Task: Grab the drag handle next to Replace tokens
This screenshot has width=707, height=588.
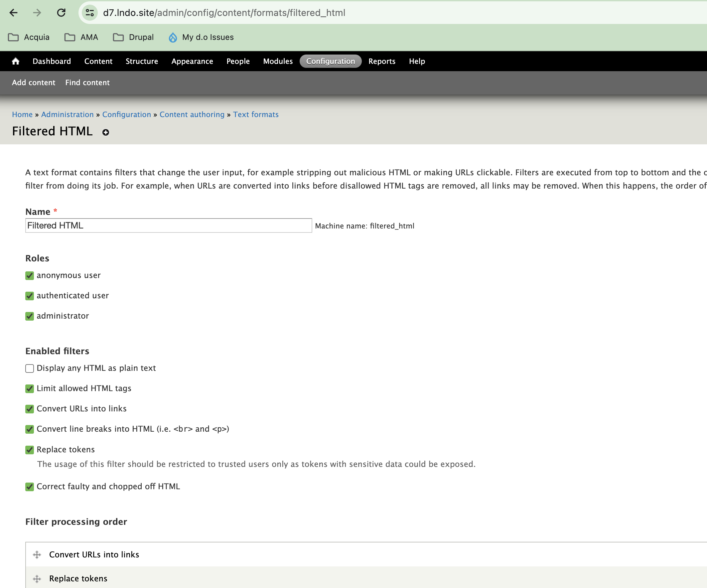Action: (36, 579)
